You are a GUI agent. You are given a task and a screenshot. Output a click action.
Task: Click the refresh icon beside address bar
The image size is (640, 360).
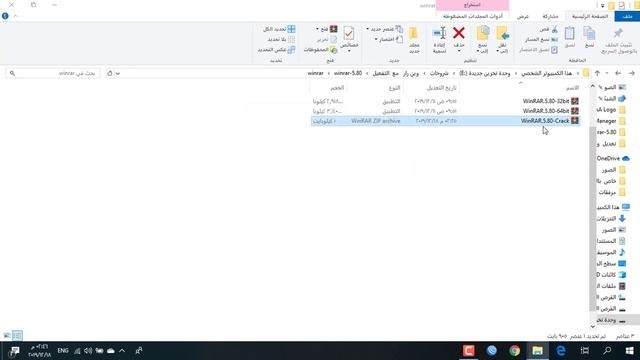click(109, 73)
